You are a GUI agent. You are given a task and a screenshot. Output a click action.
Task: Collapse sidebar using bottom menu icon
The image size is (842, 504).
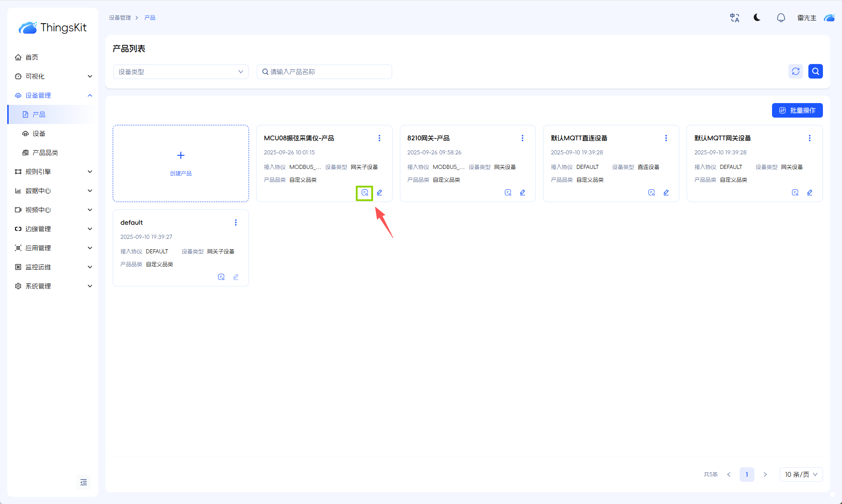tap(84, 482)
